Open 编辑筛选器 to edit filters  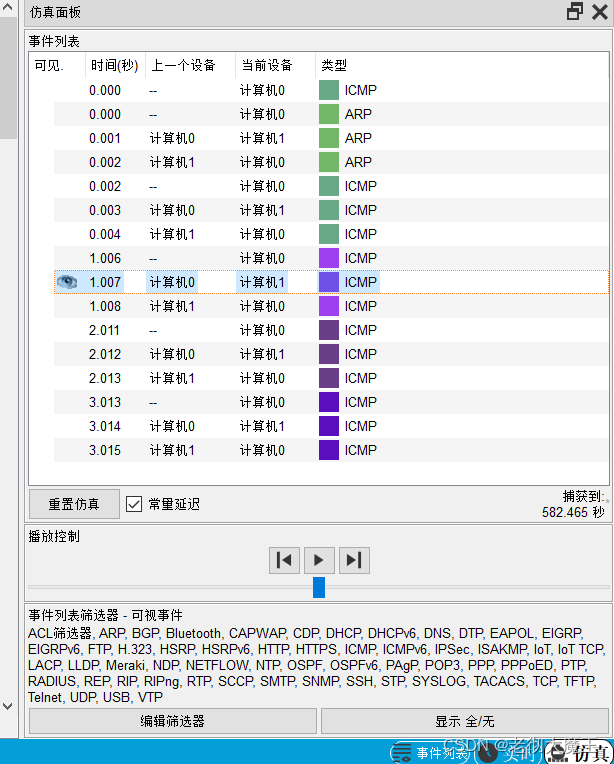173,721
